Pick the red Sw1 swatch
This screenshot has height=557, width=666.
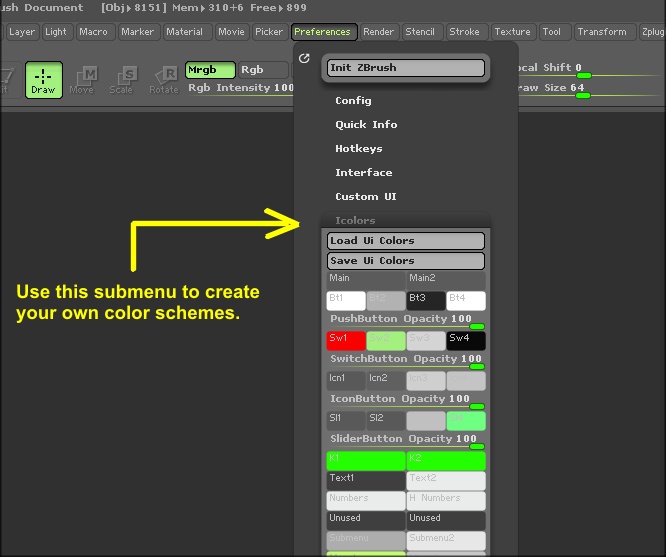click(x=346, y=341)
